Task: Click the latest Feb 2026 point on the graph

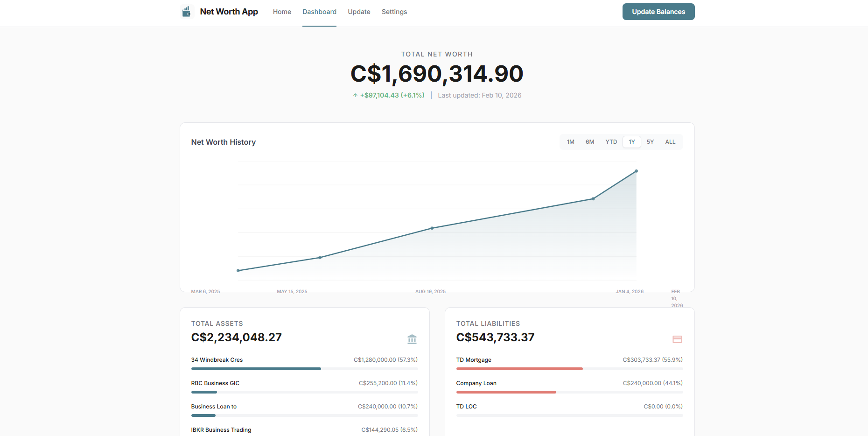Action: click(x=636, y=171)
